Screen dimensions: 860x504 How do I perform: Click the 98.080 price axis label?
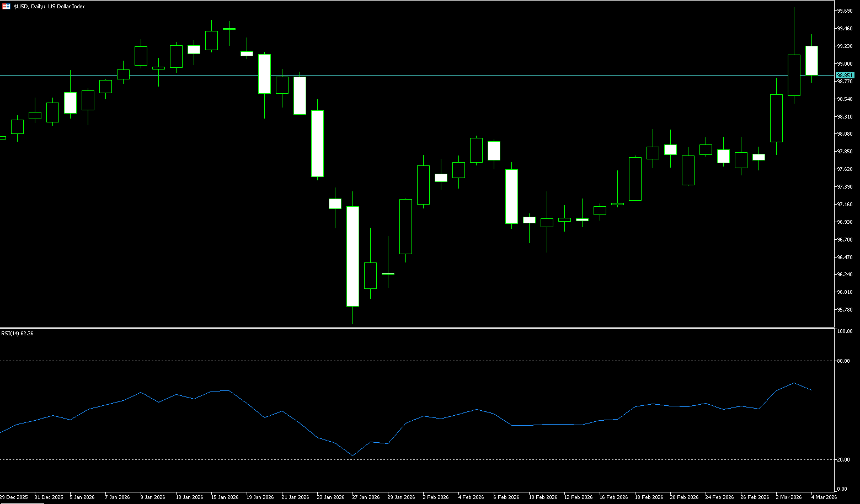(845, 134)
